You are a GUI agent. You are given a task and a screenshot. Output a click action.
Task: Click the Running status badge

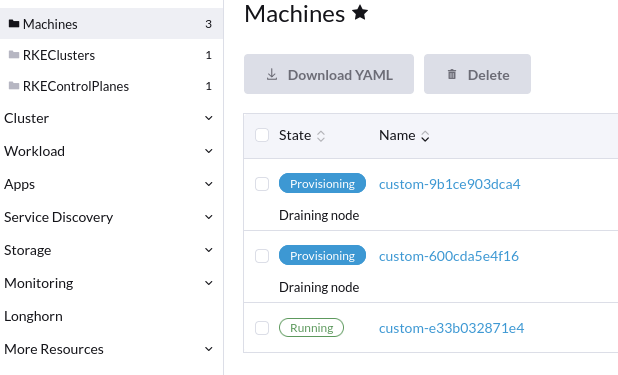coord(311,328)
